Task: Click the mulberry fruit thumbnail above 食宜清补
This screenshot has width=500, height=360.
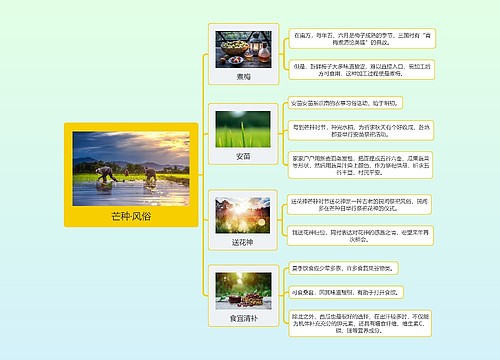Action: pos(244,291)
